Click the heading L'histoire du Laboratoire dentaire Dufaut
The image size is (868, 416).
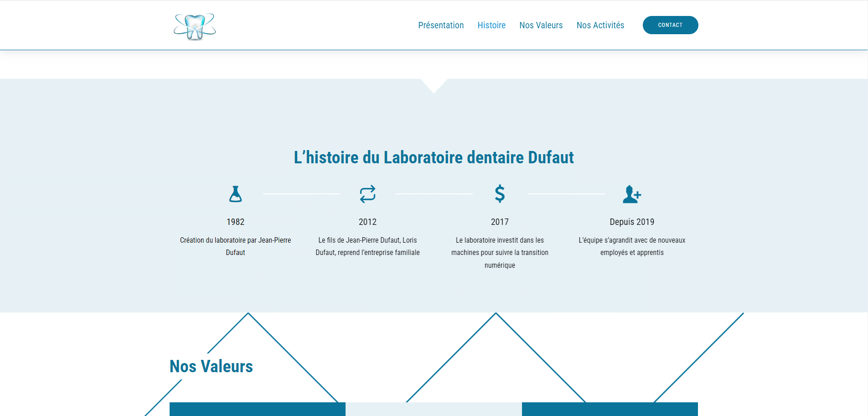(x=434, y=157)
